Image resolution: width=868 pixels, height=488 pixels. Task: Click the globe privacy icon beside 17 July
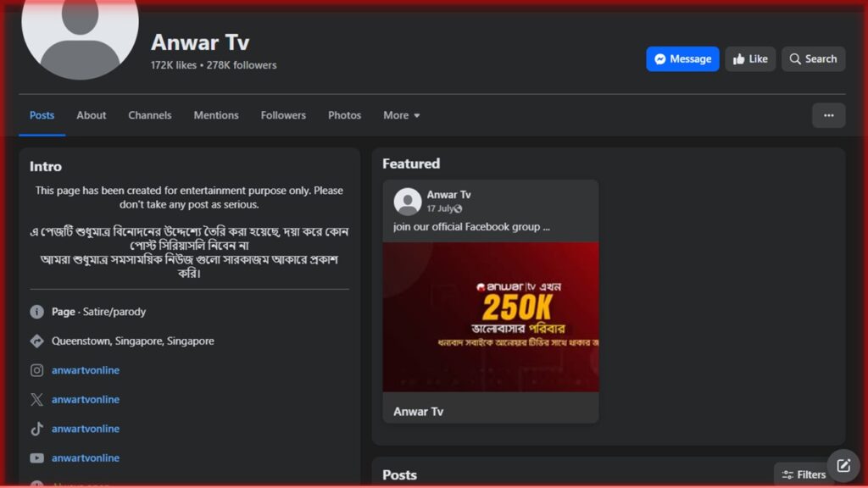click(459, 209)
